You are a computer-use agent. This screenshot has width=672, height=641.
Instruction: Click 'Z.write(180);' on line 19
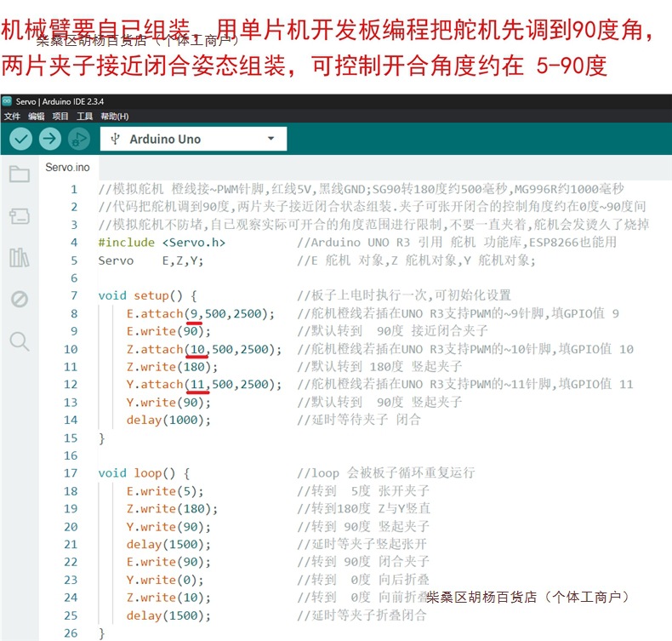click(173, 508)
